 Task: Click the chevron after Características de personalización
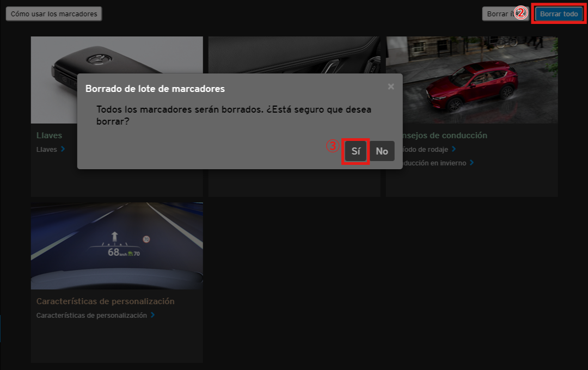153,314
